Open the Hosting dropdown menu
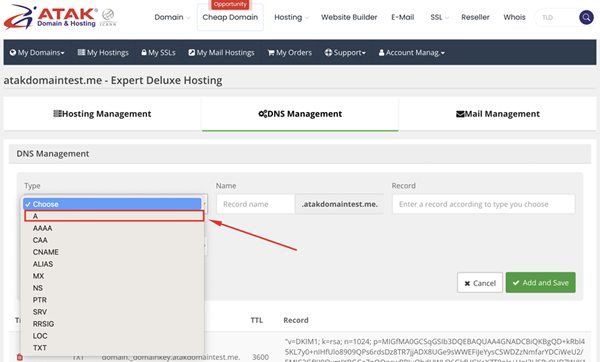 291,17
